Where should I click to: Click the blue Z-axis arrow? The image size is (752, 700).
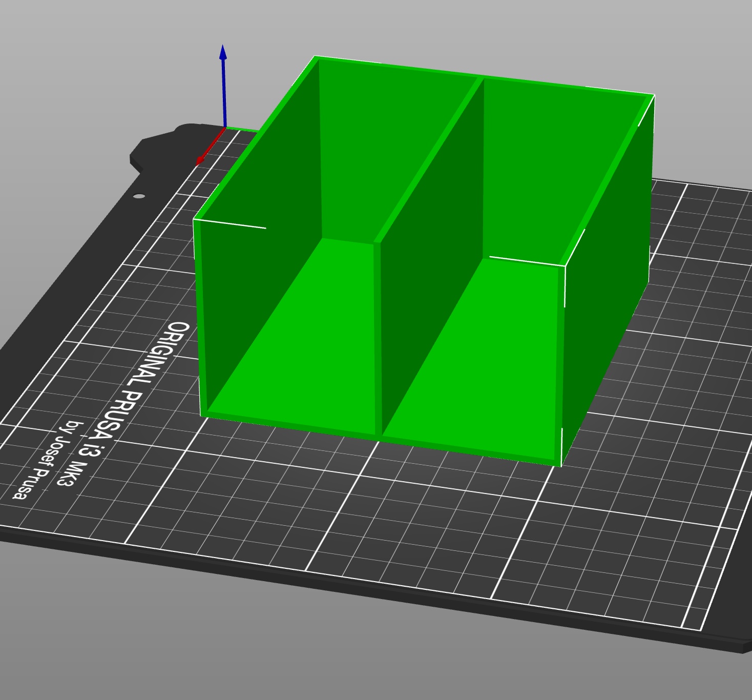[x=223, y=86]
